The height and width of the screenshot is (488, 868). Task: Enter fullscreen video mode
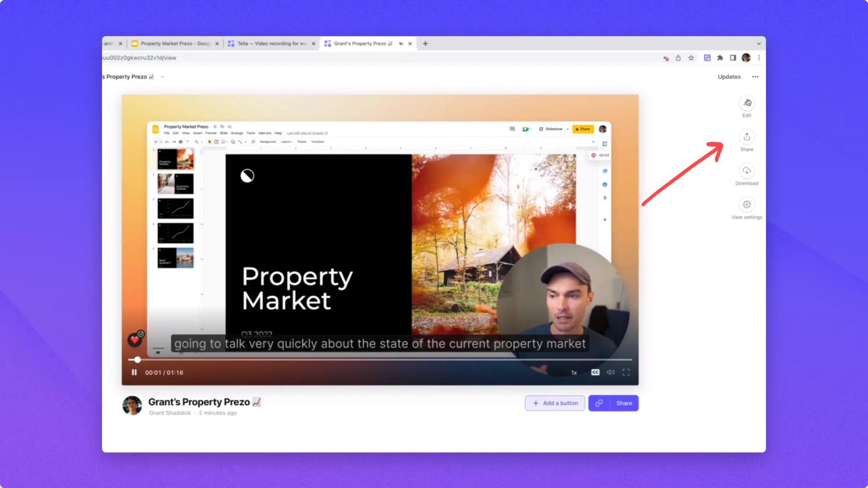tap(626, 372)
